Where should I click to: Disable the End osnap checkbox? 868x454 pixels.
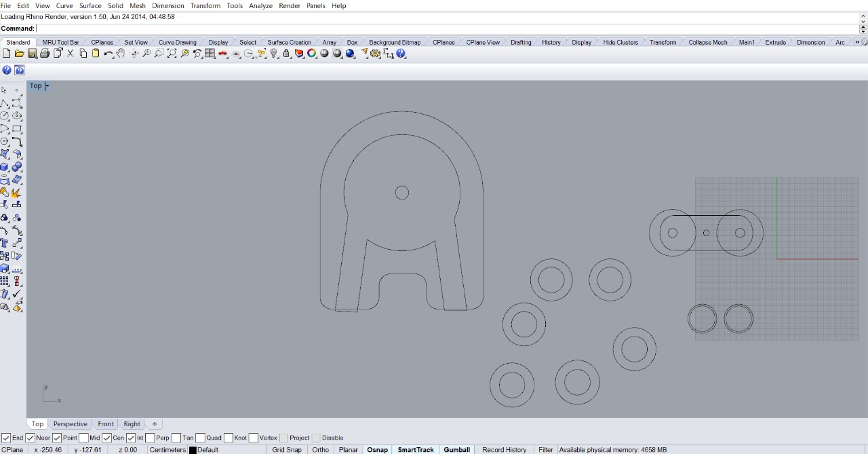tap(6, 438)
